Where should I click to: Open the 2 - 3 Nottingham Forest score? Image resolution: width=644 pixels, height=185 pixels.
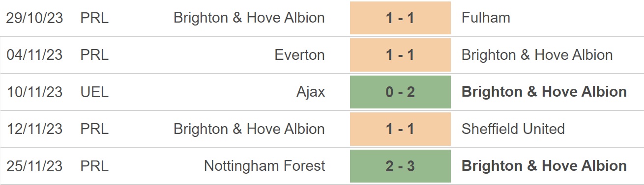click(x=400, y=166)
